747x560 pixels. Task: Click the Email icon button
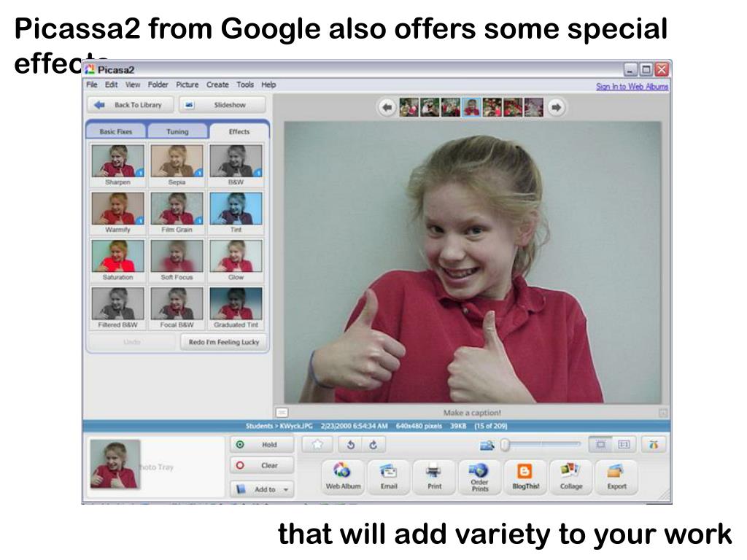point(389,477)
